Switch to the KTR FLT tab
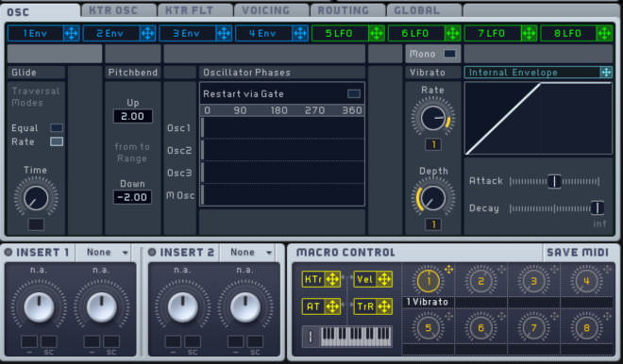Viewport: 623px width, 364px height. 195,10
